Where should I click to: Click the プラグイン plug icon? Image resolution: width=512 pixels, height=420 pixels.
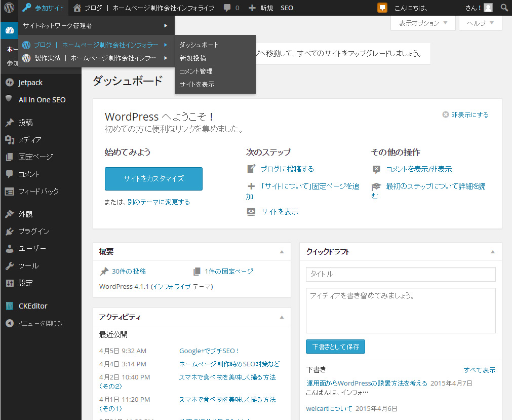10,231
